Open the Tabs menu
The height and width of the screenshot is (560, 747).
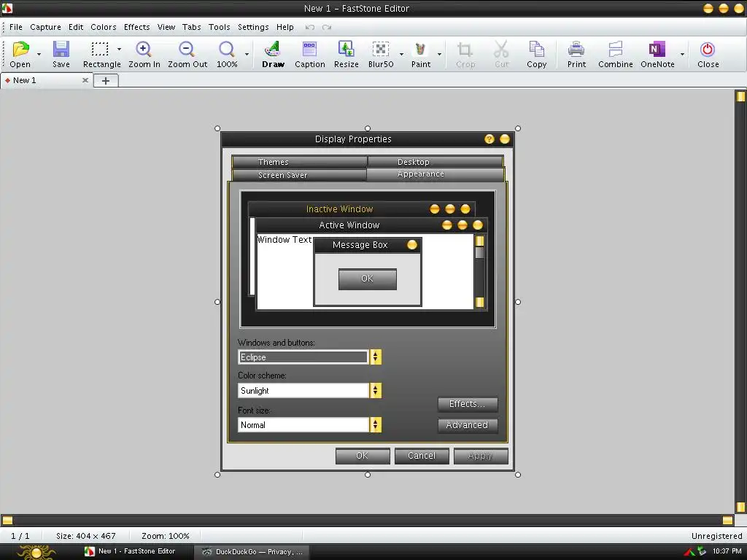pyautogui.click(x=192, y=27)
